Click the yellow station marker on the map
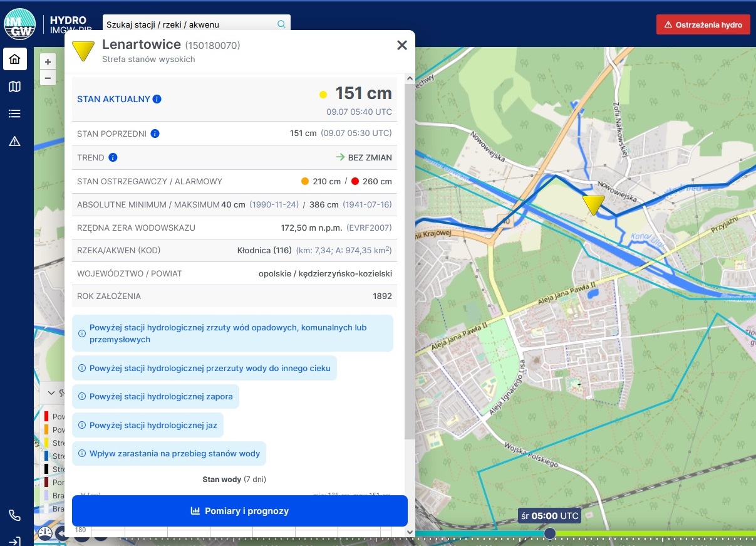The width and height of the screenshot is (756, 546). pos(593,204)
